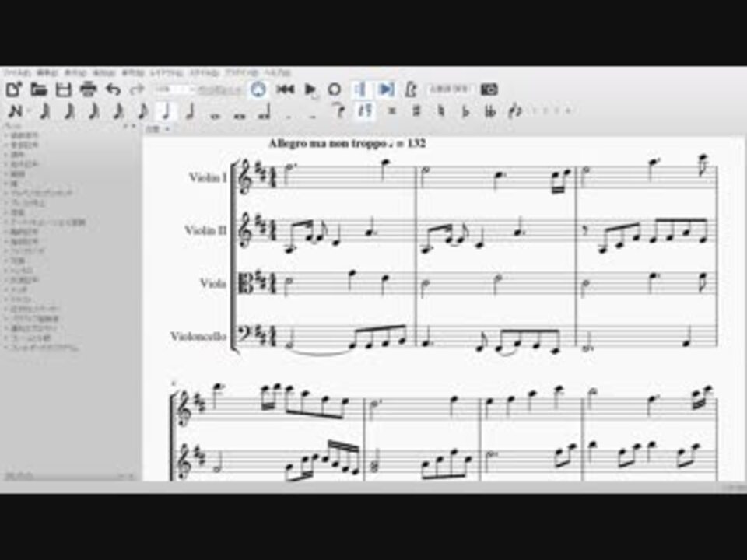Apply the double flat accidental
Viewport: 747px width, 560px height.
point(490,111)
